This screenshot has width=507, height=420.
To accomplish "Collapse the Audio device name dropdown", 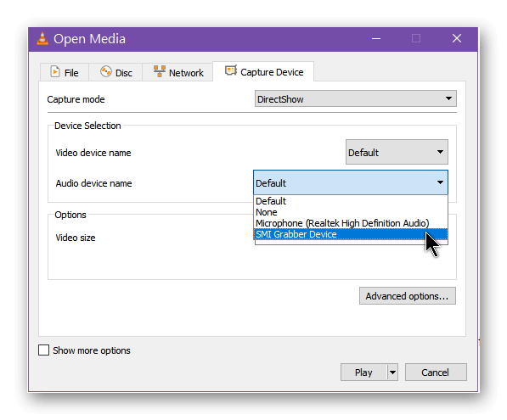I will point(351,183).
